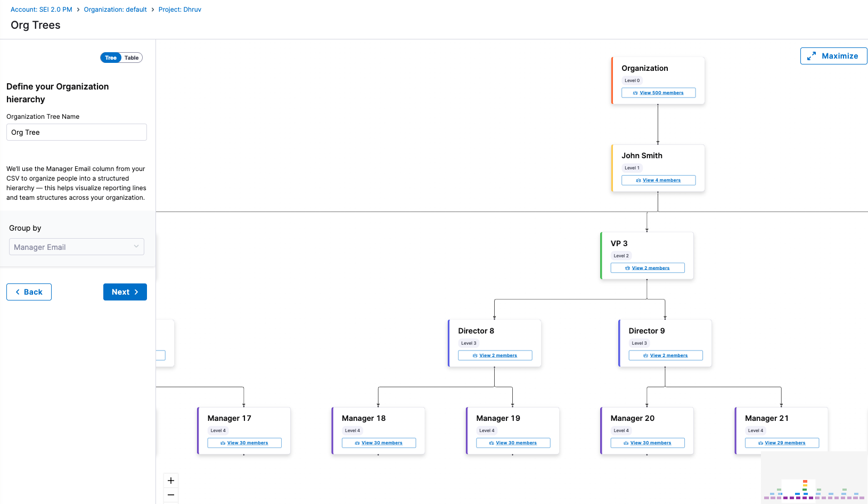
Task: Click the Maximize expand arrows icon
Action: pos(812,56)
